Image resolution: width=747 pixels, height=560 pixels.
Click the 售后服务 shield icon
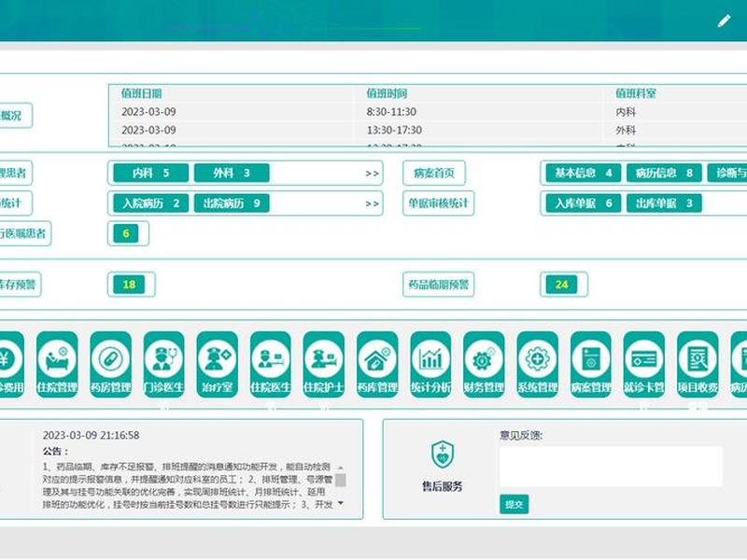[x=443, y=455]
